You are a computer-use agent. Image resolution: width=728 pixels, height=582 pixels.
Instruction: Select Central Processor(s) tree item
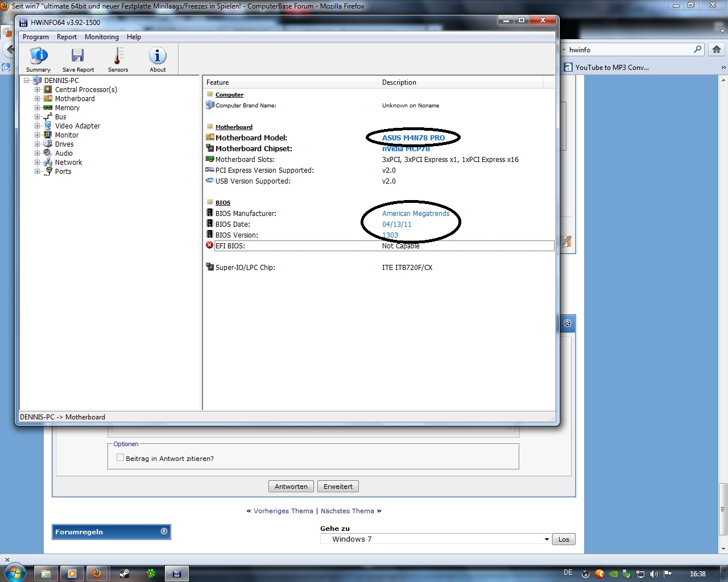click(86, 90)
